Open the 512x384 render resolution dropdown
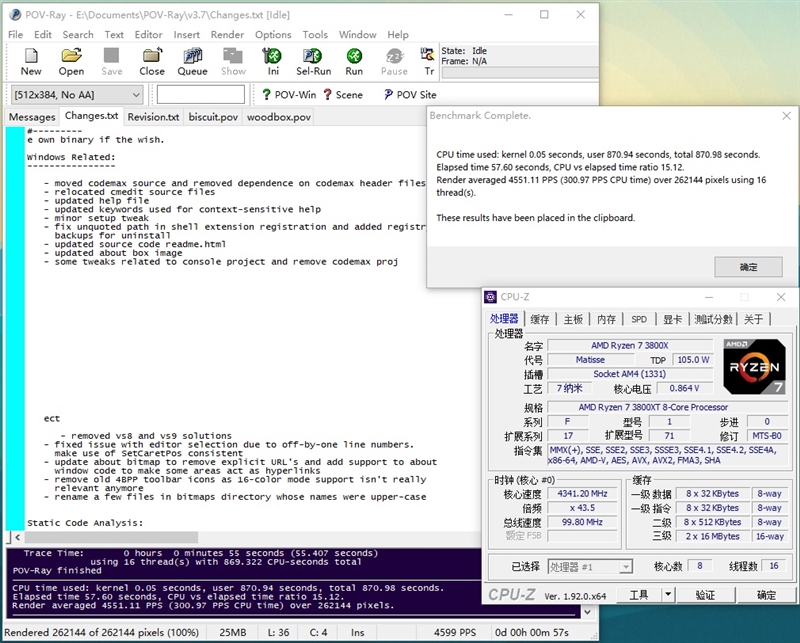The image size is (800, 643). click(x=137, y=94)
